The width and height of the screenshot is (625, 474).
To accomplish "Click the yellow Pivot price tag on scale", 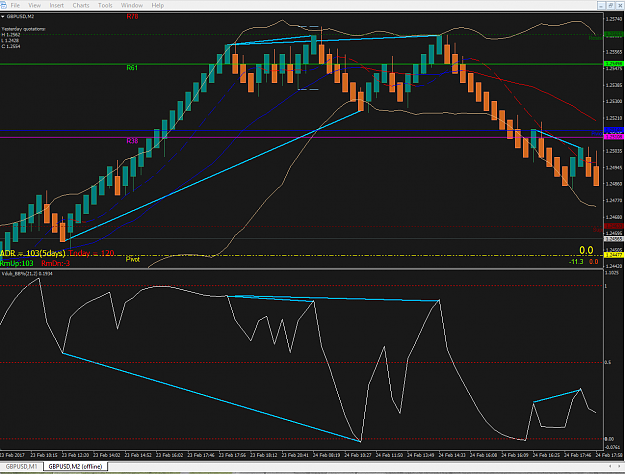I will 614,255.
